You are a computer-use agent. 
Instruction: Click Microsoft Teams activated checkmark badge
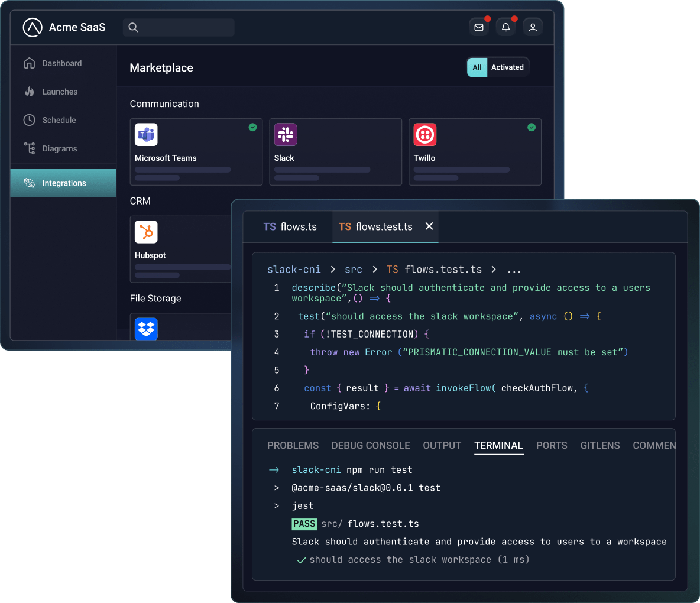252,127
